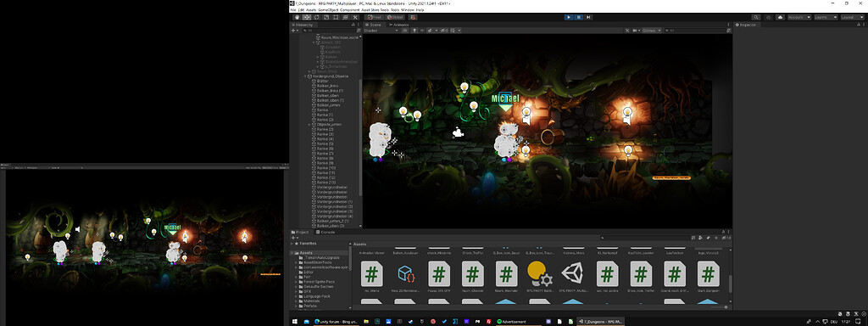
Task: Toggle the Inspector panel lock icon
Action: click(858, 25)
